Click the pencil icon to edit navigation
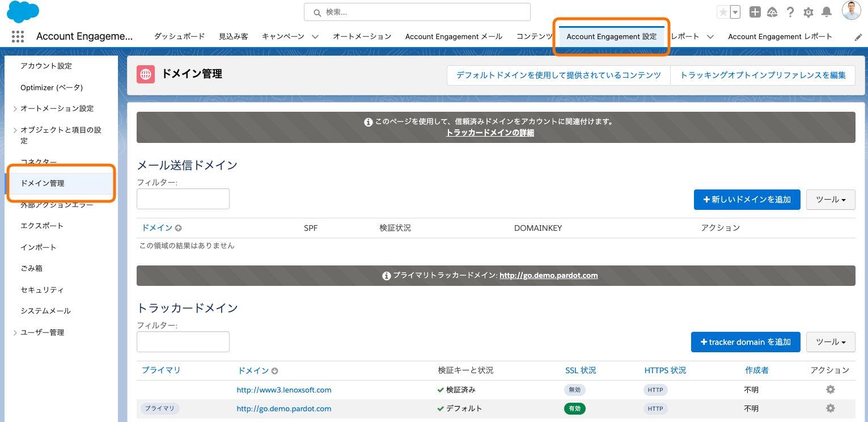The width and height of the screenshot is (868, 422). 858,36
